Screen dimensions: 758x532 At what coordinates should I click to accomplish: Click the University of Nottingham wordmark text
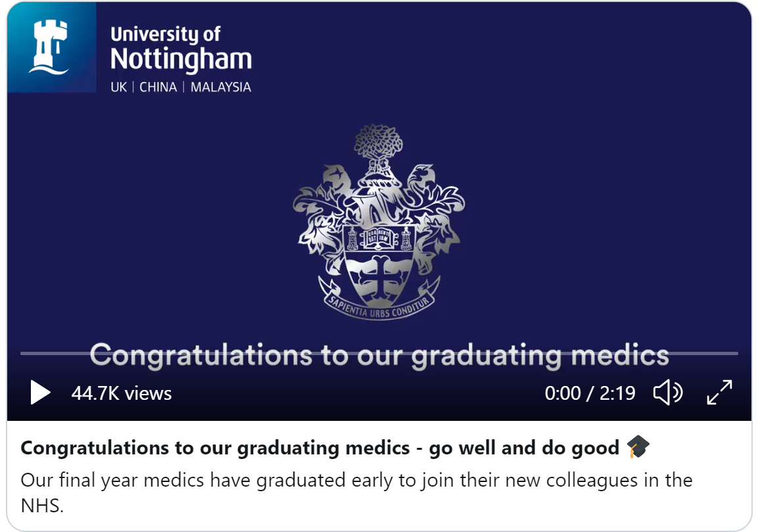pyautogui.click(x=181, y=49)
